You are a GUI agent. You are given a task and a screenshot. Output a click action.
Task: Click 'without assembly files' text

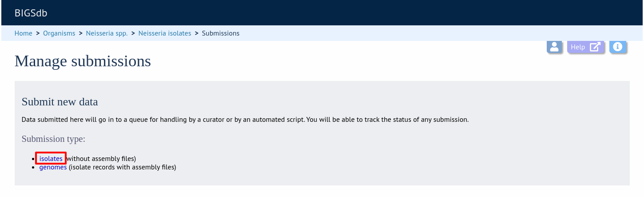click(101, 158)
